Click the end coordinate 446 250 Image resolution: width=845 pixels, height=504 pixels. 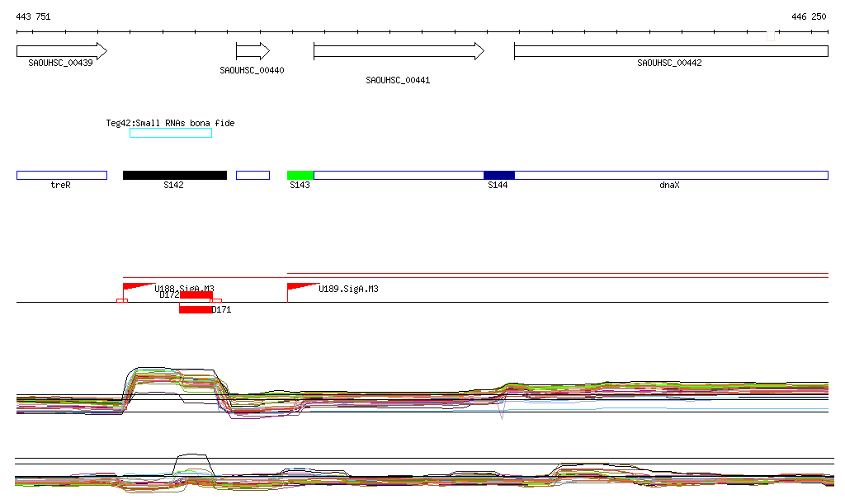[x=808, y=16]
